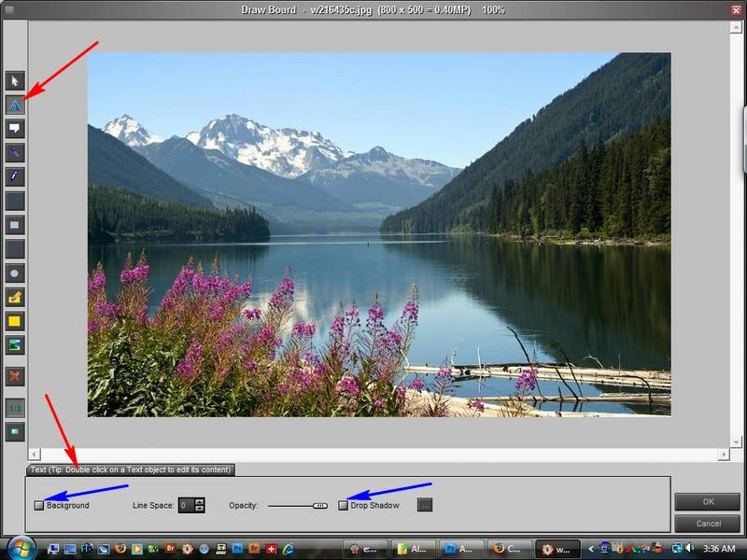Image resolution: width=747 pixels, height=560 pixels.
Task: Activate the Text tool with letter A
Action: click(15, 105)
